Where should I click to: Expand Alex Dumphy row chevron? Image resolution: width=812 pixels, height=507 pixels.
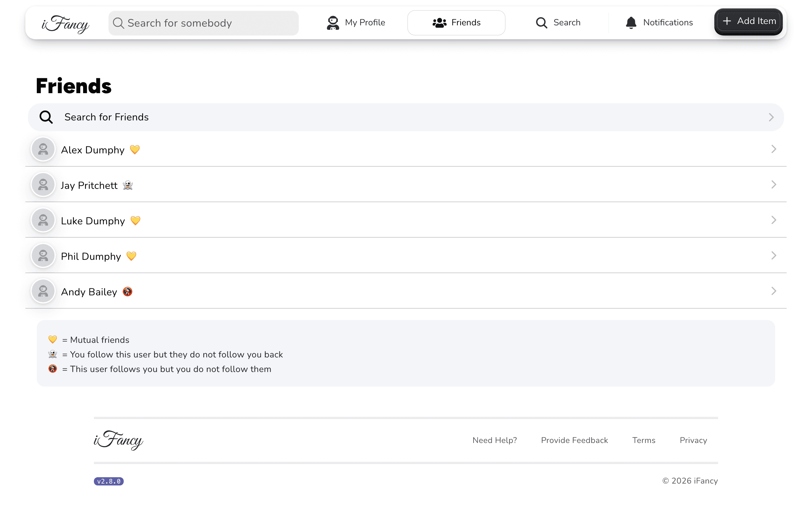pos(774,149)
